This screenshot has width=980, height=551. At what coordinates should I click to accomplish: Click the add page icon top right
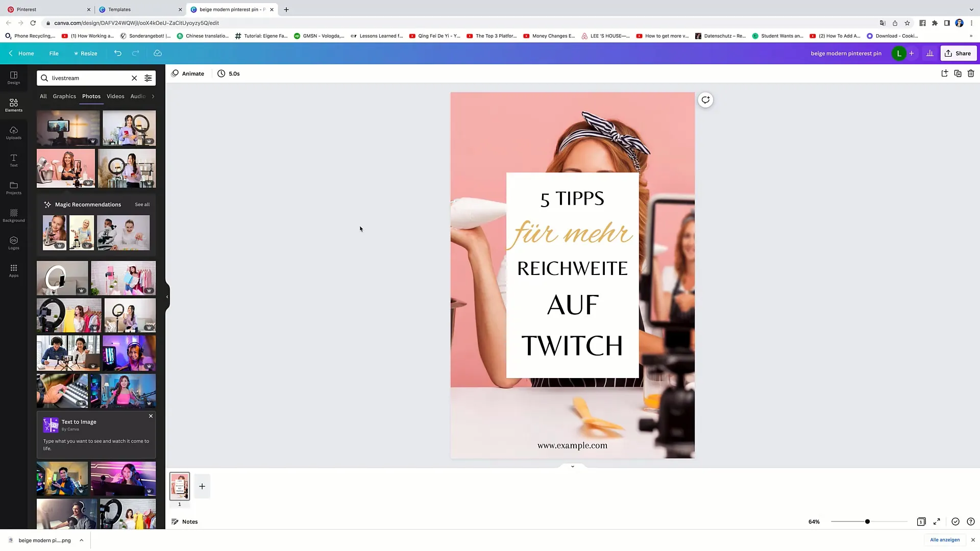944,73
